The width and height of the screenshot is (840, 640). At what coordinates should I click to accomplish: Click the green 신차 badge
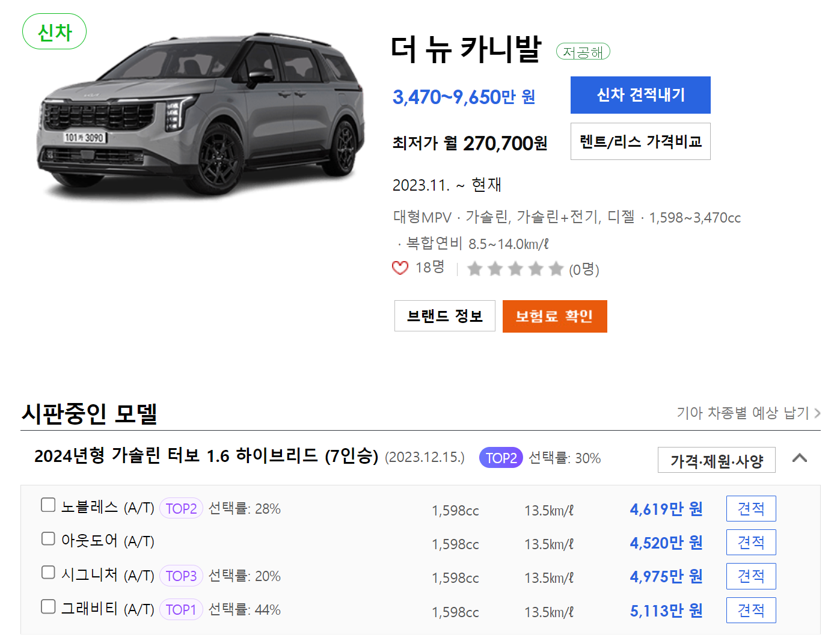tap(54, 32)
